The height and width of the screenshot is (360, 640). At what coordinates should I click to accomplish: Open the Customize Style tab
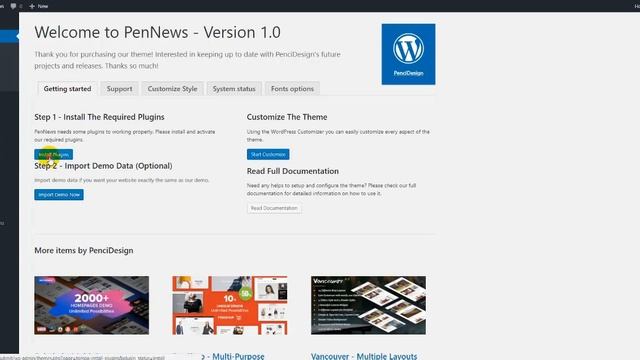pyautogui.click(x=172, y=89)
